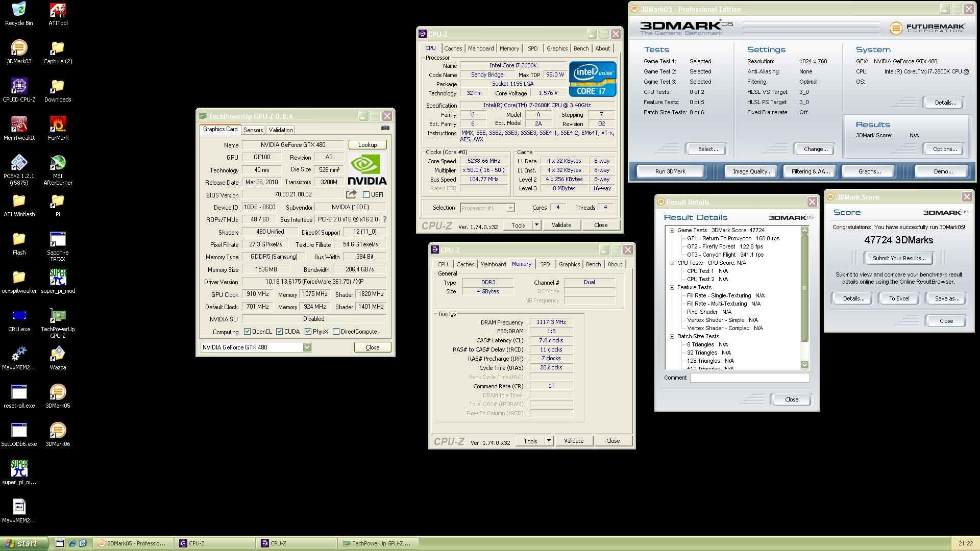This screenshot has height=551, width=980.
Task: Launch TechPowerUp GPU-Z desktop shortcut
Action: (58, 323)
